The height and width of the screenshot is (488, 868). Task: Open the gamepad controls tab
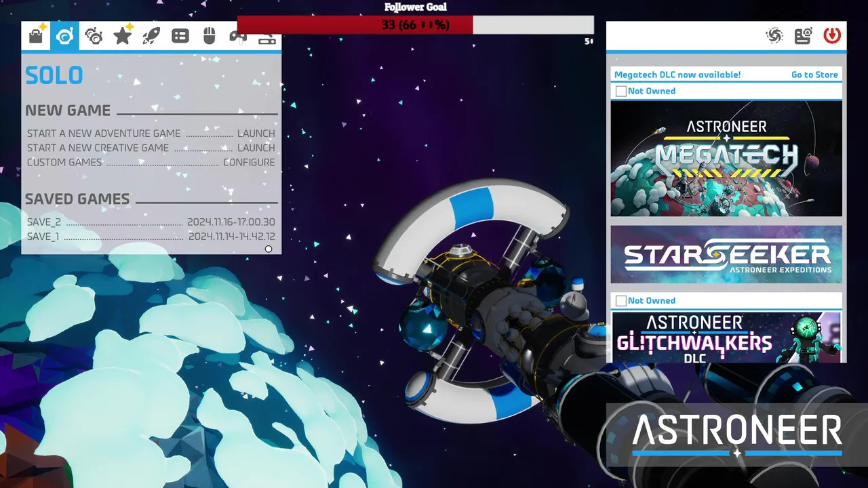coord(238,37)
